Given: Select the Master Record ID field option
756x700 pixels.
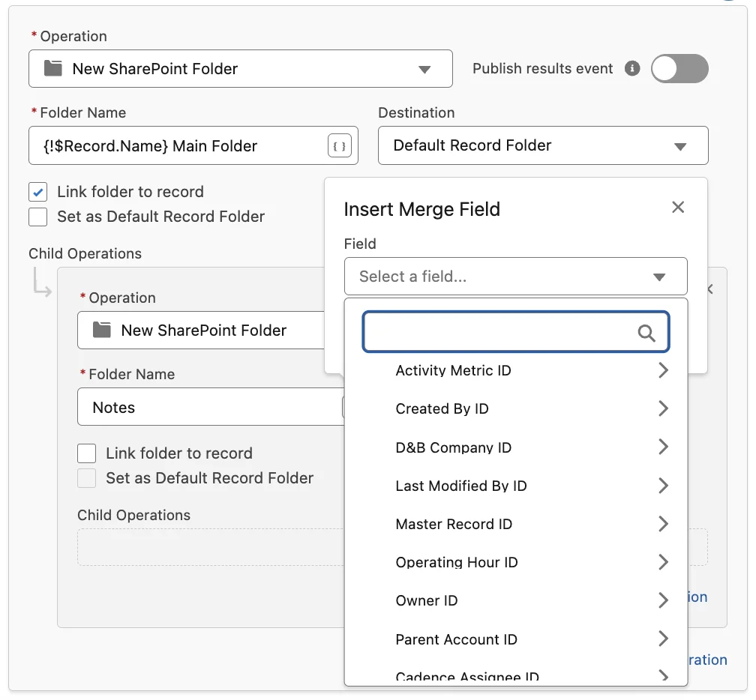Looking at the screenshot, I should click(515, 524).
